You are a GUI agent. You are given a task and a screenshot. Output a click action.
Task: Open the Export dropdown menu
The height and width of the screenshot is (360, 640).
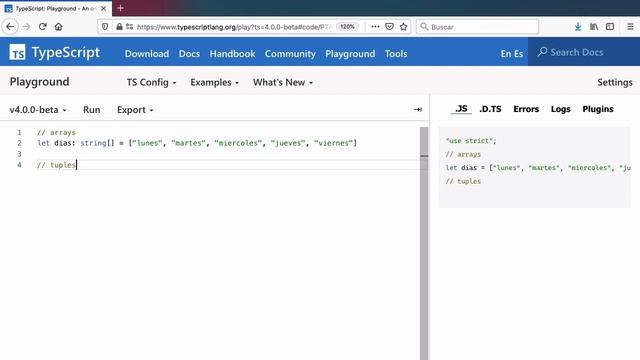click(135, 110)
